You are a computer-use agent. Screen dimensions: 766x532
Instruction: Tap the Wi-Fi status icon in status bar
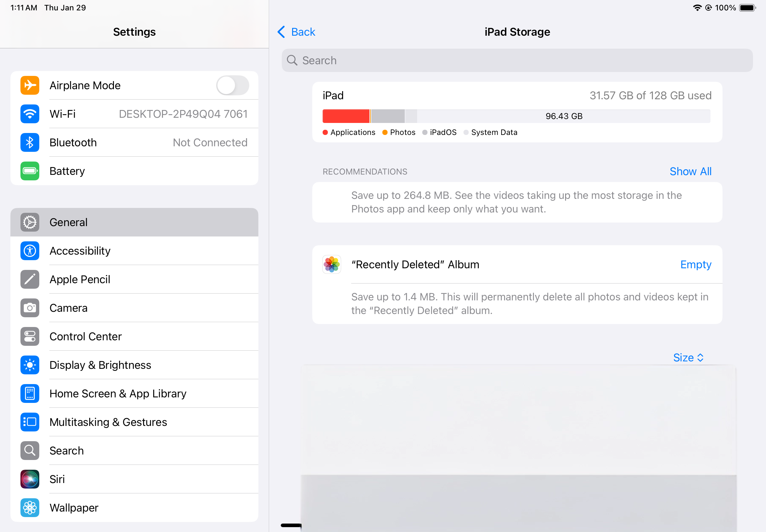tap(697, 8)
